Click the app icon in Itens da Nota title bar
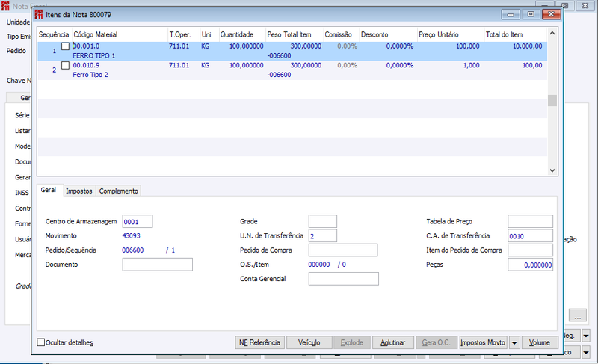 pos(39,15)
